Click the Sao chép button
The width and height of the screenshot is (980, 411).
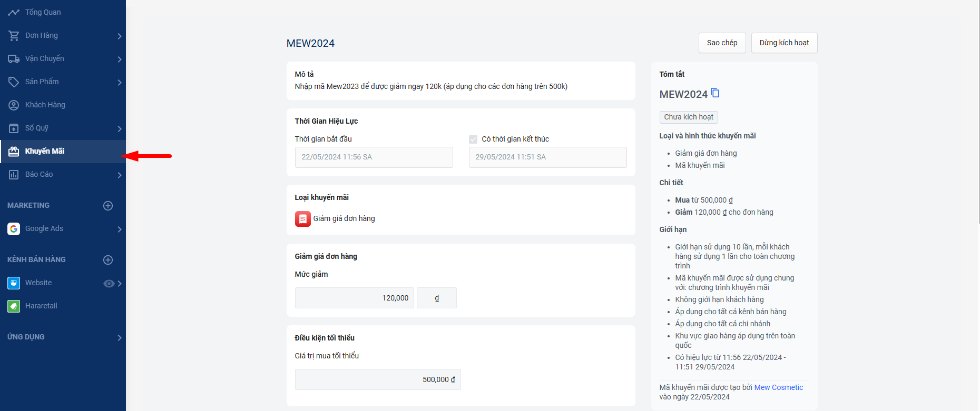tap(722, 43)
